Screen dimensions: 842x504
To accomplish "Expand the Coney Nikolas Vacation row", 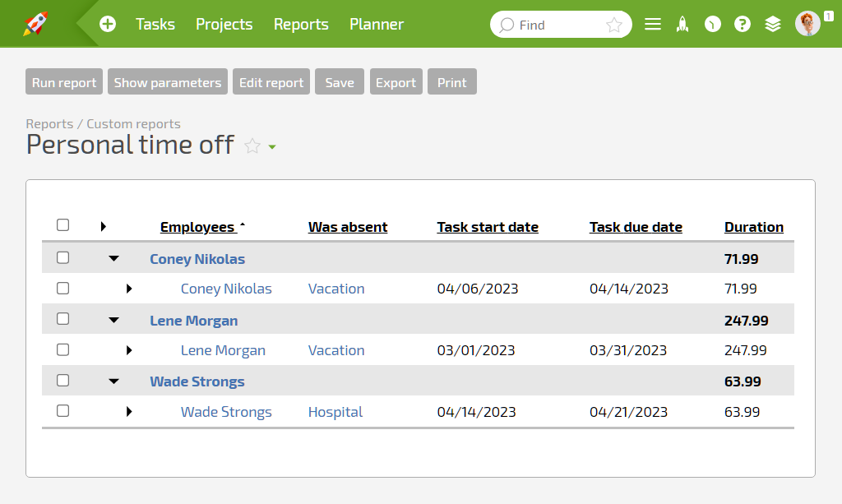I will pyautogui.click(x=129, y=289).
